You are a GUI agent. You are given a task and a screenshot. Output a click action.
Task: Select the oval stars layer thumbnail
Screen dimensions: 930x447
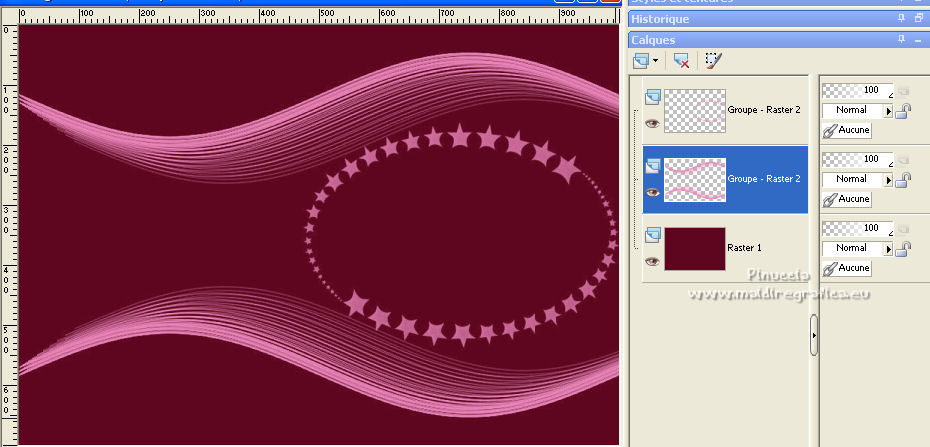pyautogui.click(x=695, y=111)
